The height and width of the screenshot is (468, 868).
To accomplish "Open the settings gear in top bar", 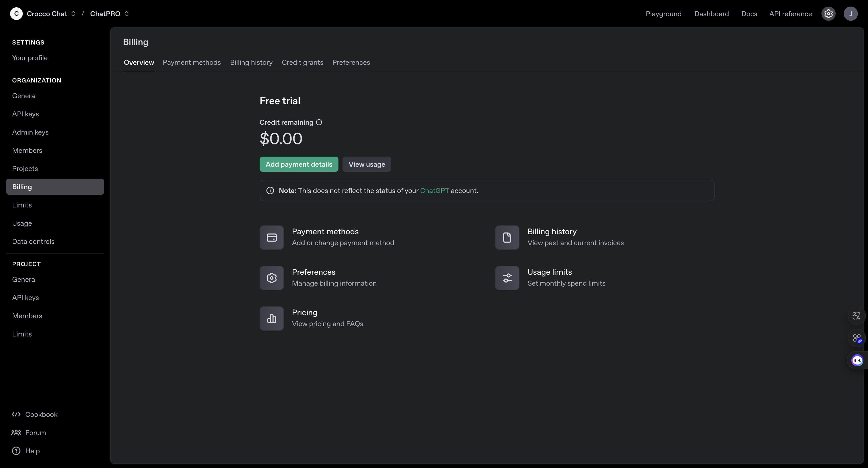I will [x=829, y=14].
